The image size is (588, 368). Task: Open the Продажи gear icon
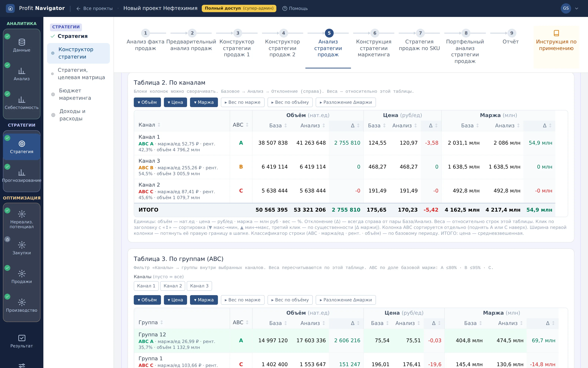point(22,274)
